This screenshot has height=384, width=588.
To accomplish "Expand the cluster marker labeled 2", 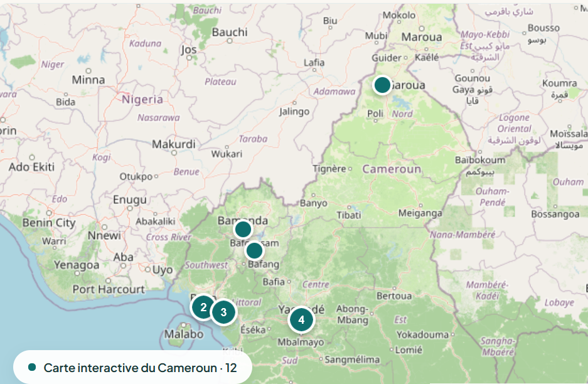I will 203,307.
